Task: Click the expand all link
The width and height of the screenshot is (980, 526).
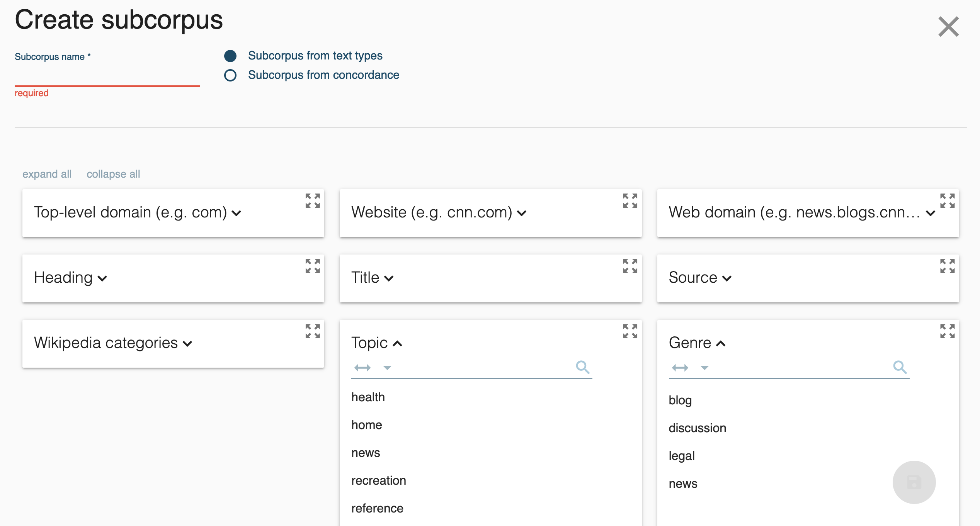Action: [x=47, y=174]
